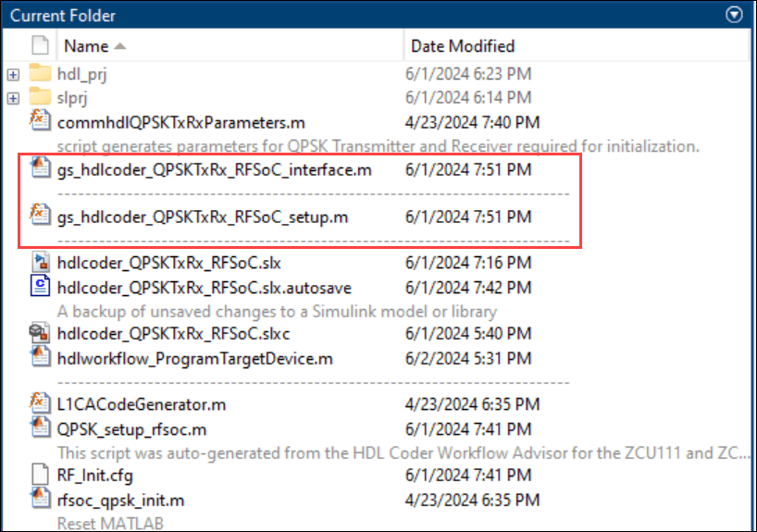Click the hdlcoder_QPSKTxRx_RFSoC.slx.autosave file icon
Screen dimensions: 757x532
pyautogui.click(x=40, y=288)
